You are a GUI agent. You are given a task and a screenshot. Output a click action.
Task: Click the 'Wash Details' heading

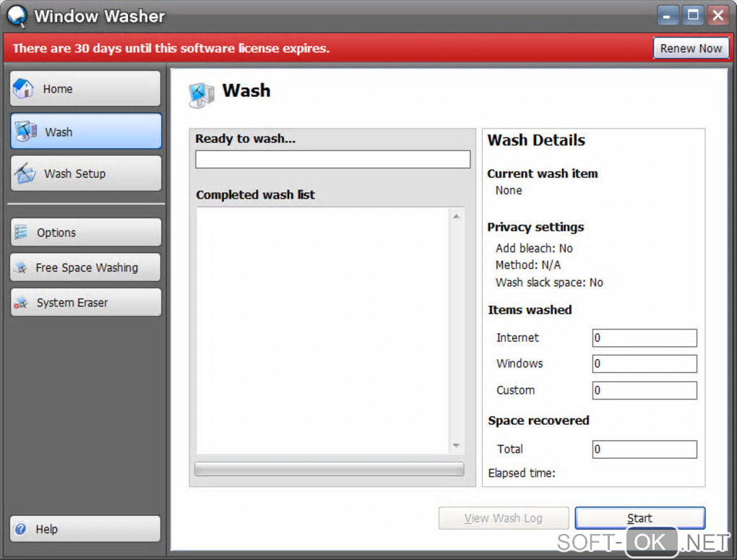coord(536,140)
